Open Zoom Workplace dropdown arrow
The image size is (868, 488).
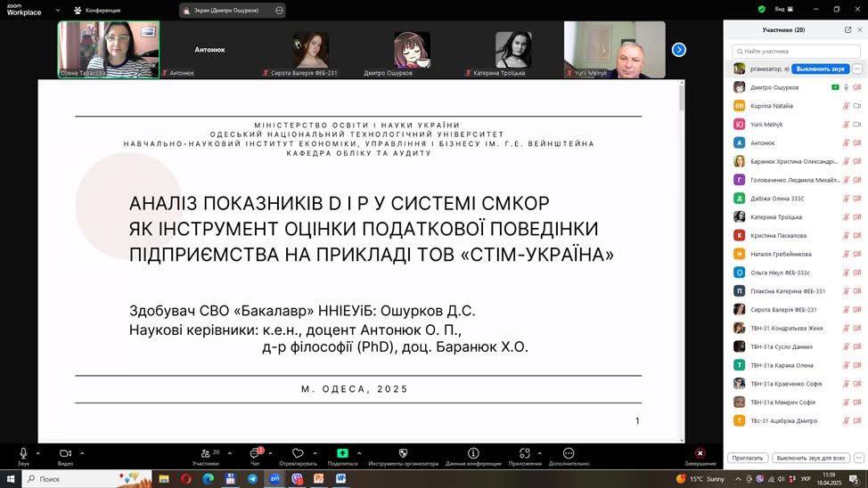[x=58, y=10]
